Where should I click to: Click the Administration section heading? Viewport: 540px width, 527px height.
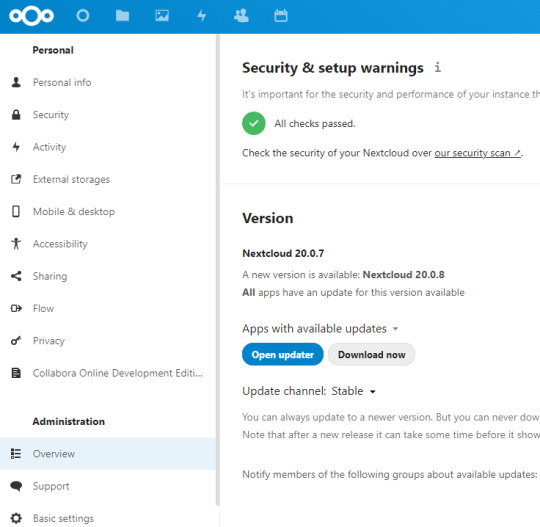pyautogui.click(x=69, y=421)
